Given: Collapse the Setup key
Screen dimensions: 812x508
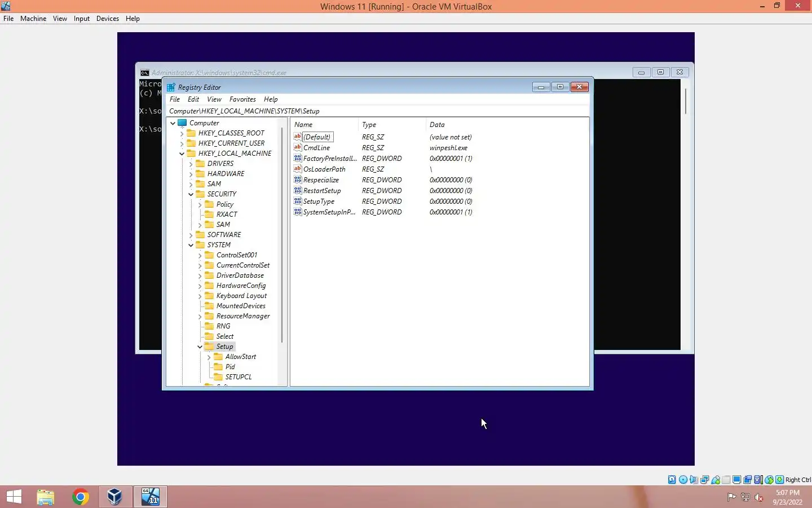Looking at the screenshot, I should 200,347.
